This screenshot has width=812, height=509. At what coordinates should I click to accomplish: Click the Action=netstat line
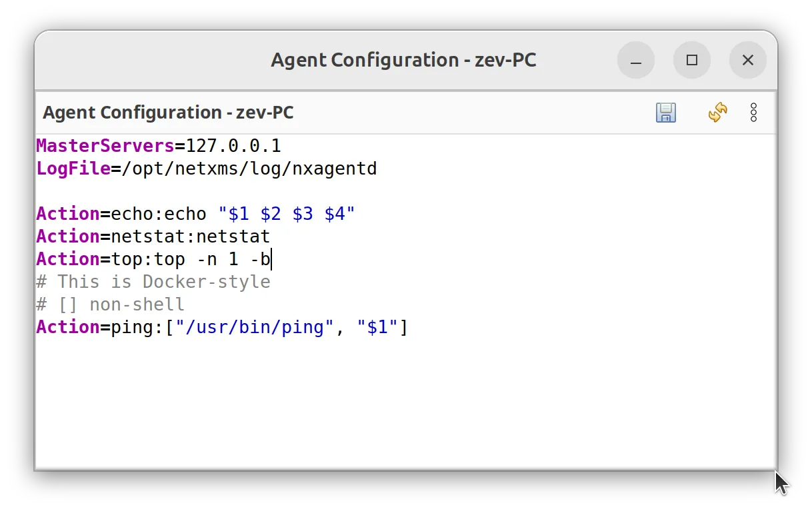pyautogui.click(x=153, y=236)
